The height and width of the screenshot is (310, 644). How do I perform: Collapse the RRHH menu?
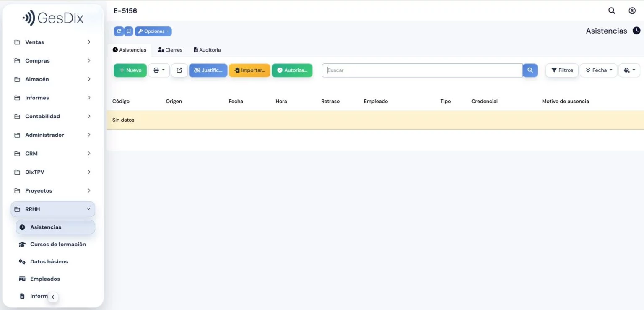pos(53,209)
